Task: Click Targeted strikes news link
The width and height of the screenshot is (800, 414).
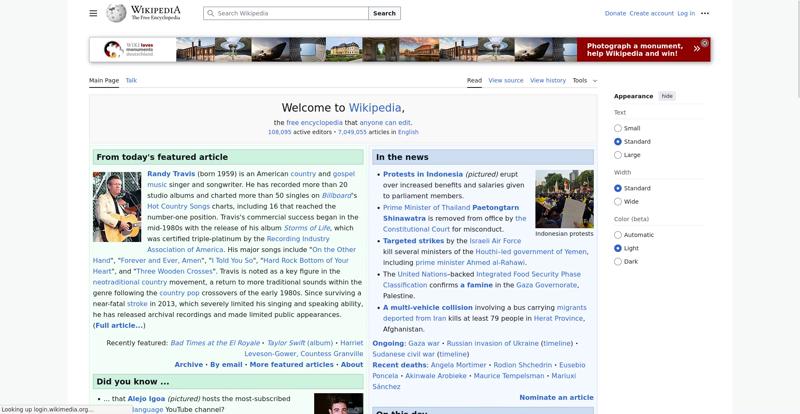Action: click(x=414, y=241)
